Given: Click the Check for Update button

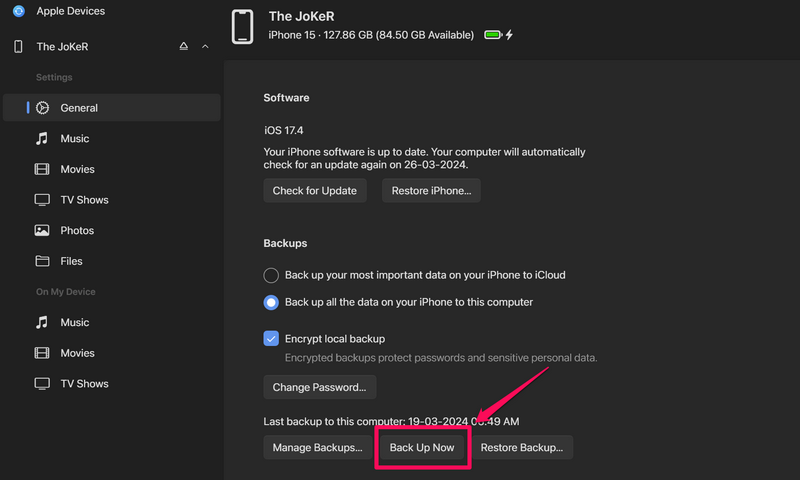Looking at the screenshot, I should (315, 191).
